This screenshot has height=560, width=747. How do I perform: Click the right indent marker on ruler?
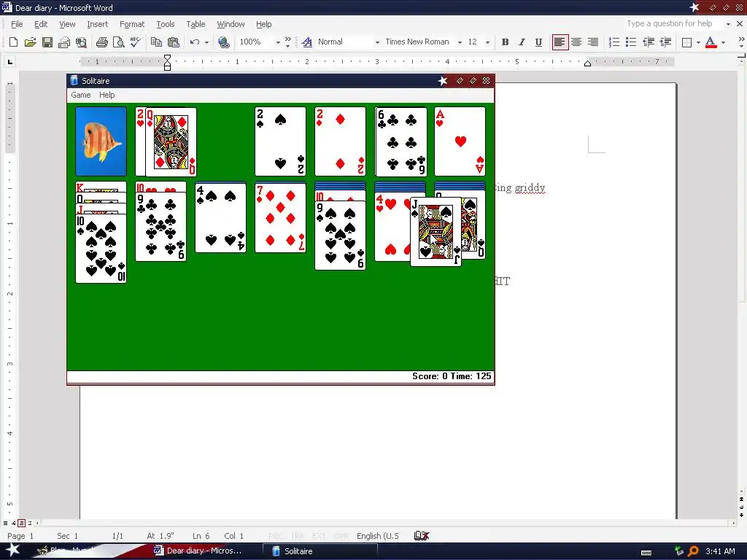tap(588, 63)
